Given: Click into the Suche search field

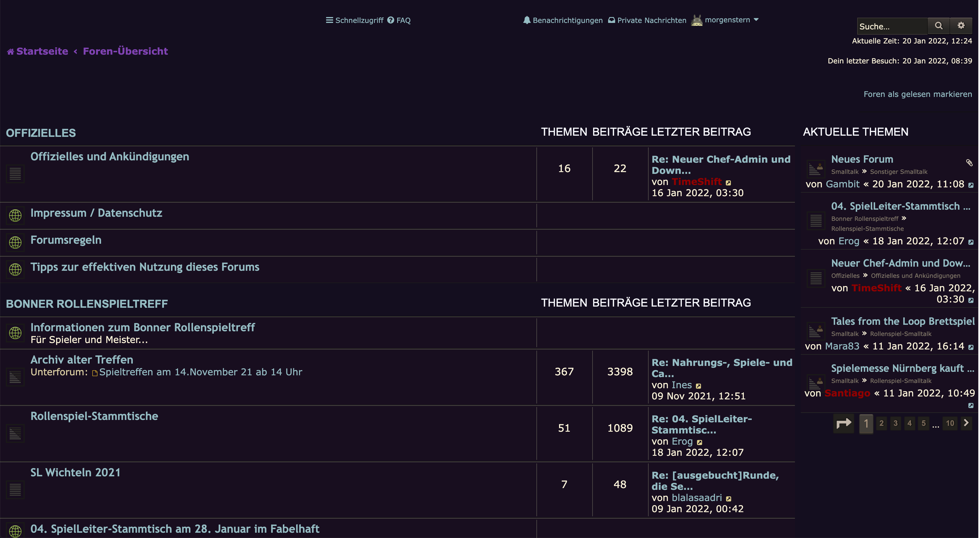Looking at the screenshot, I should point(891,26).
